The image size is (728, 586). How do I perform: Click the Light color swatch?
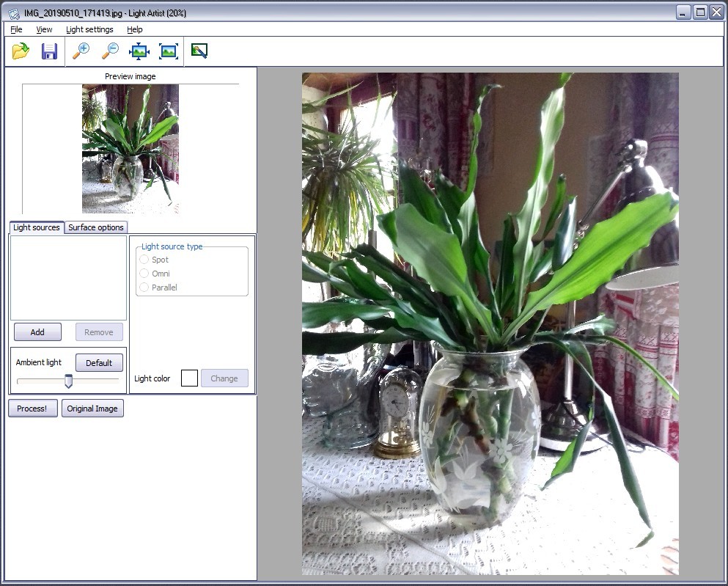[189, 378]
